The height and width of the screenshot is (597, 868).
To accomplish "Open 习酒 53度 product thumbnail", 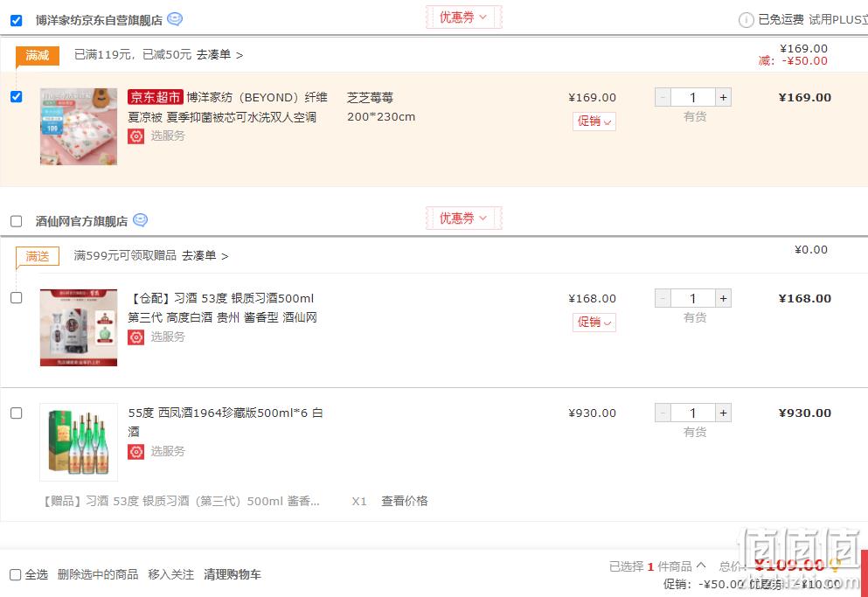I will coord(79,327).
